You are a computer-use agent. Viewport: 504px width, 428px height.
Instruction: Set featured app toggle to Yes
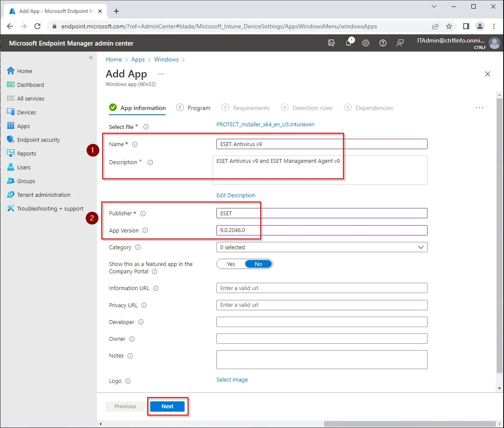pyautogui.click(x=231, y=264)
